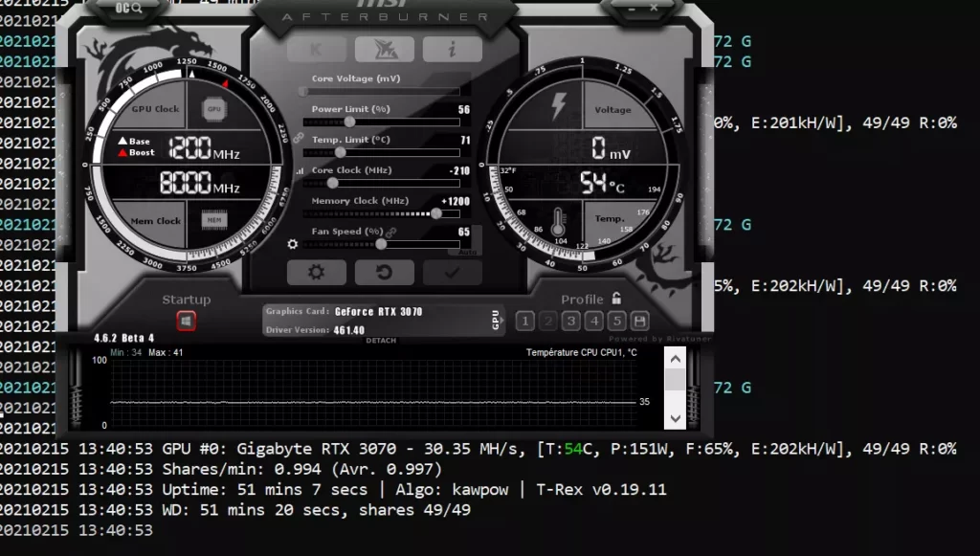The height and width of the screenshot is (556, 980).
Task: Click 'Shares/min: 0.994' line in terminal
Action: click(301, 469)
